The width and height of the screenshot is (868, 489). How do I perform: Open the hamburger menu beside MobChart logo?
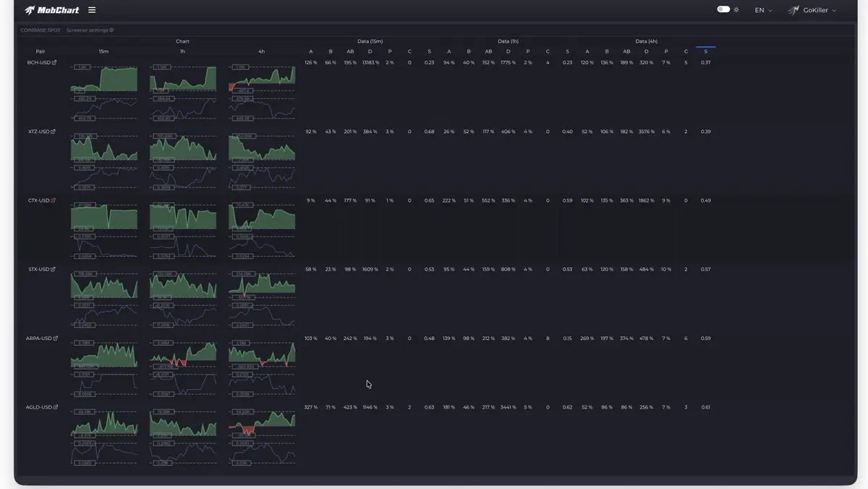coord(92,10)
